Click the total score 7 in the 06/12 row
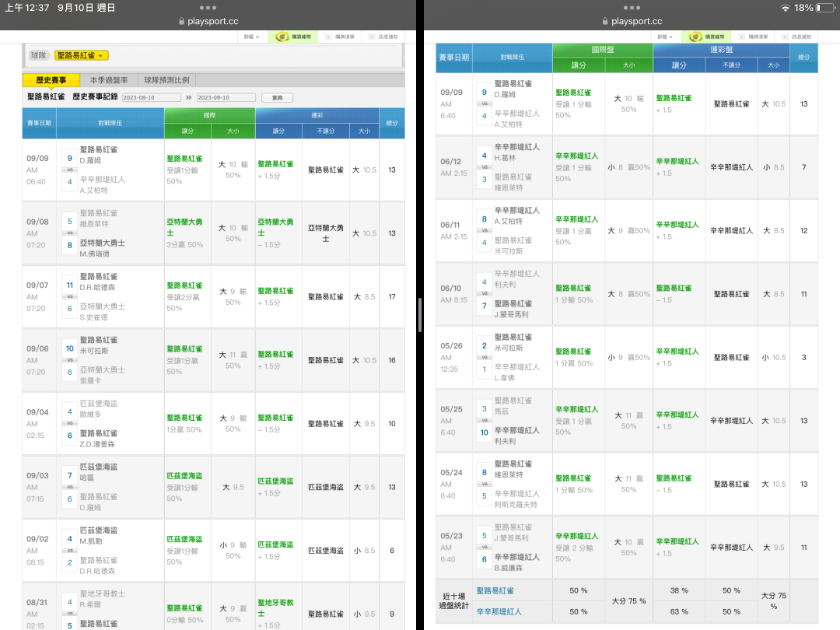840x630 pixels. [804, 167]
